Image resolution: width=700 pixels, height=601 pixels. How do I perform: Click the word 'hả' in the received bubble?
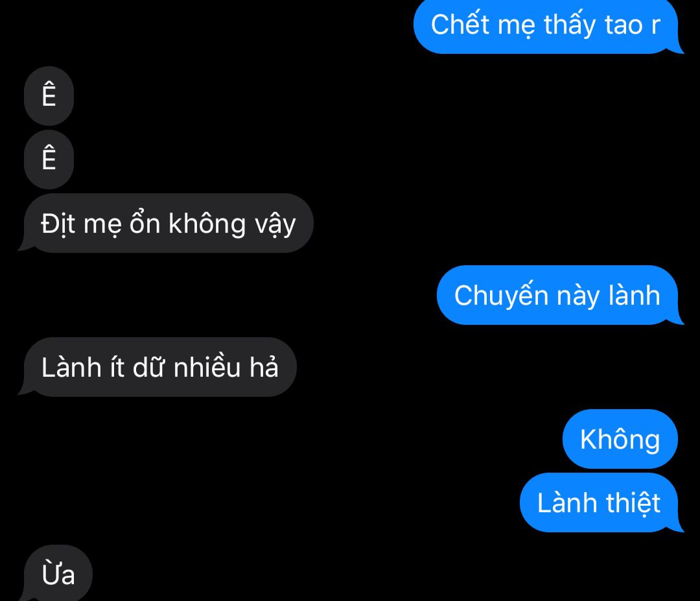(264, 366)
